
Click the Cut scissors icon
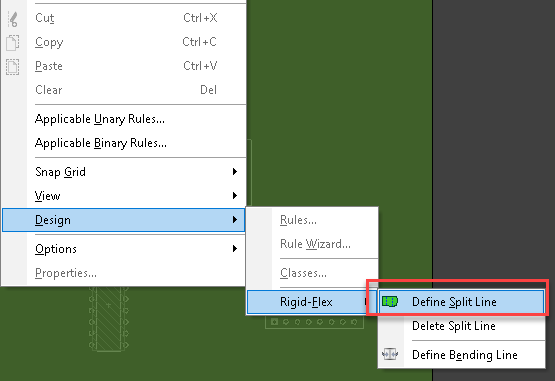(13, 19)
